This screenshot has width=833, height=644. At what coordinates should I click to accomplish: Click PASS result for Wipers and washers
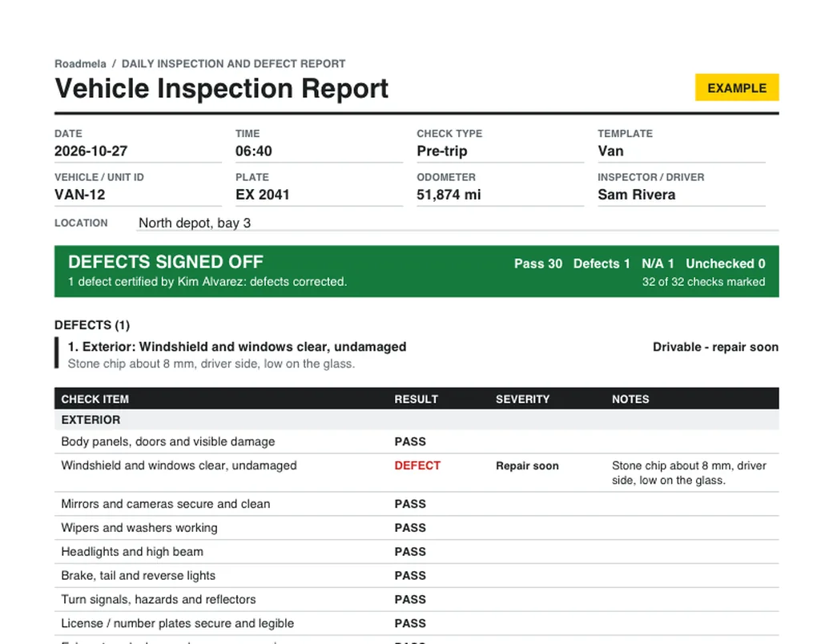pos(410,528)
